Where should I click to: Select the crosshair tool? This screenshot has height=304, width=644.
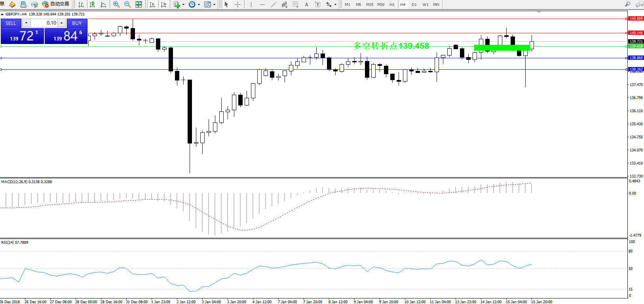(237, 4)
